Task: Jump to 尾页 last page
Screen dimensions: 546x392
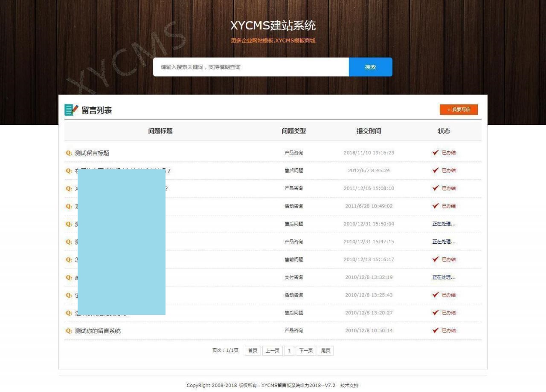Action: 325,351
